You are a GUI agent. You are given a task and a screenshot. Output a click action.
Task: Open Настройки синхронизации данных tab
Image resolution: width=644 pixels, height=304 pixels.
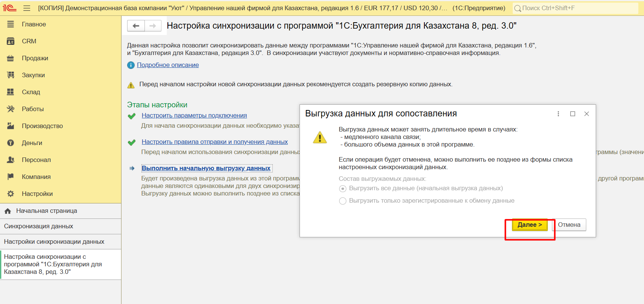(x=54, y=241)
